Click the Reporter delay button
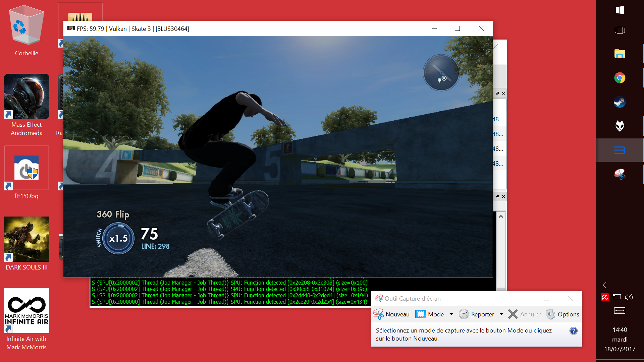Screen dimensions: 644x362 [x=477, y=314]
